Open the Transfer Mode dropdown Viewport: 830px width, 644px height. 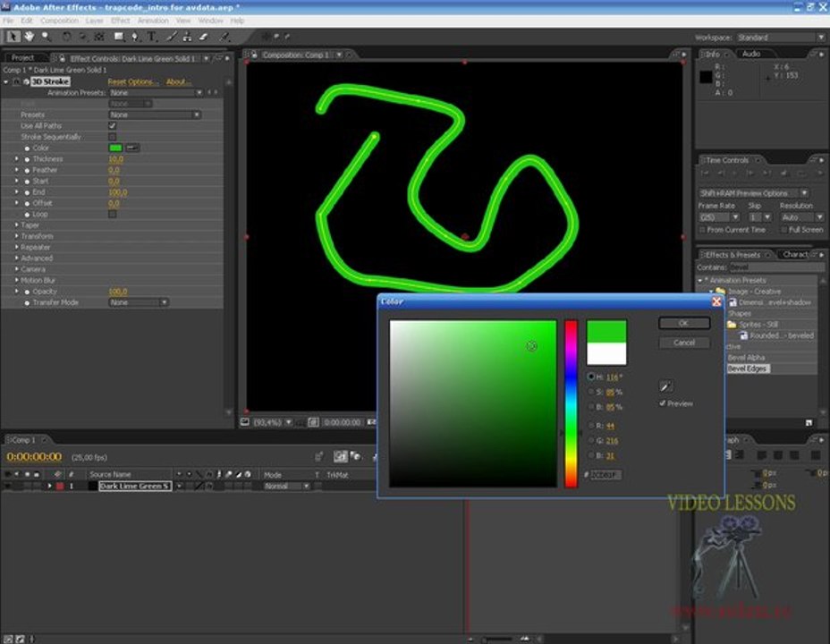(x=138, y=302)
